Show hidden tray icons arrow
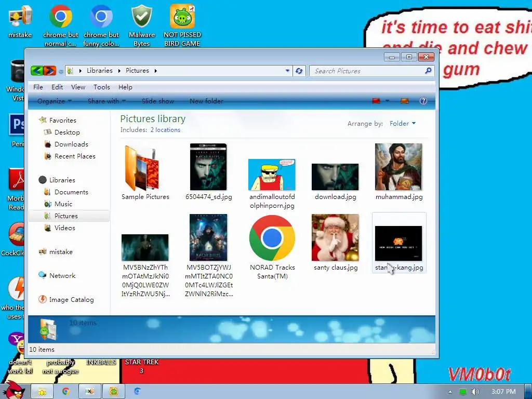 pyautogui.click(x=450, y=392)
